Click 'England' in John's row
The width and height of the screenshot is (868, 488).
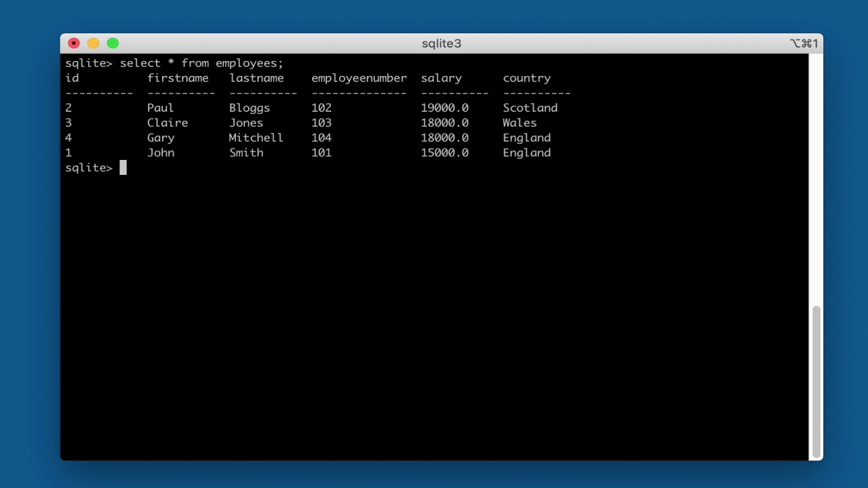(x=527, y=153)
